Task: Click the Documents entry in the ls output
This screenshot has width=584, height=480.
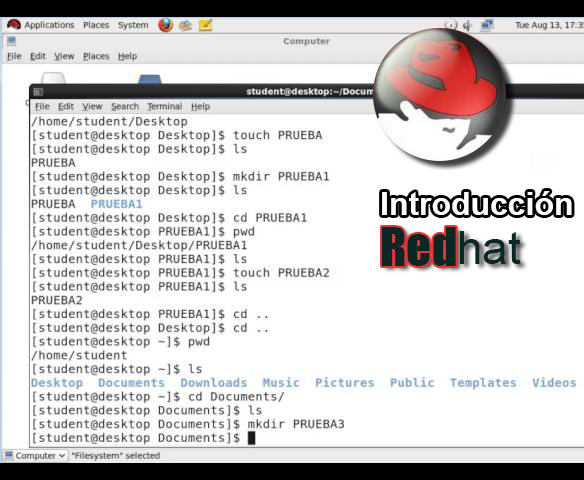Action: 131,383
